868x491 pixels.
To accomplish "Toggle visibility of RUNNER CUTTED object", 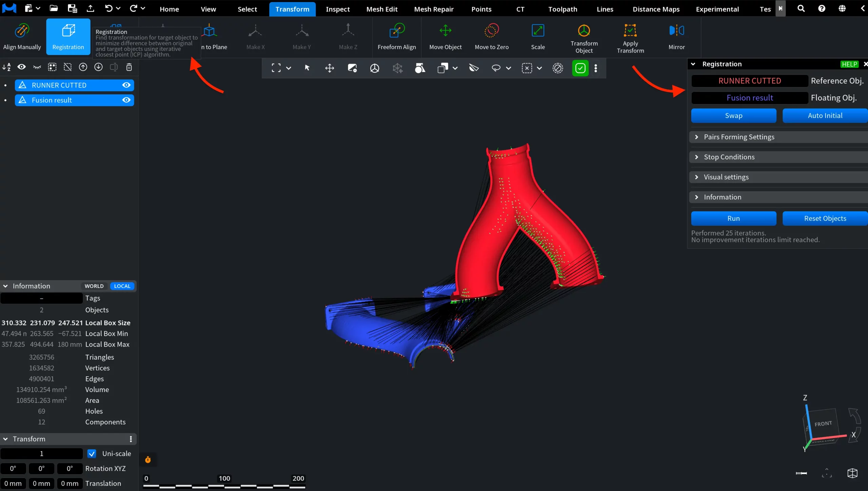I will pyautogui.click(x=126, y=85).
